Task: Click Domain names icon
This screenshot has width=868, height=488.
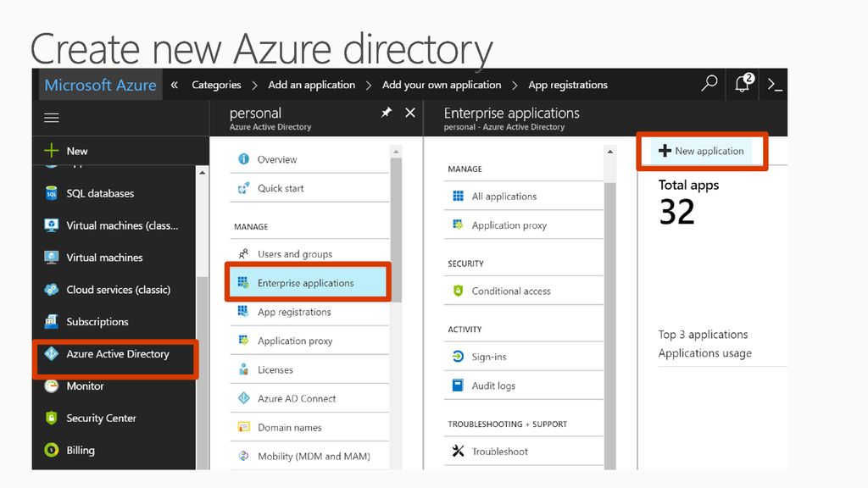Action: 243,427
